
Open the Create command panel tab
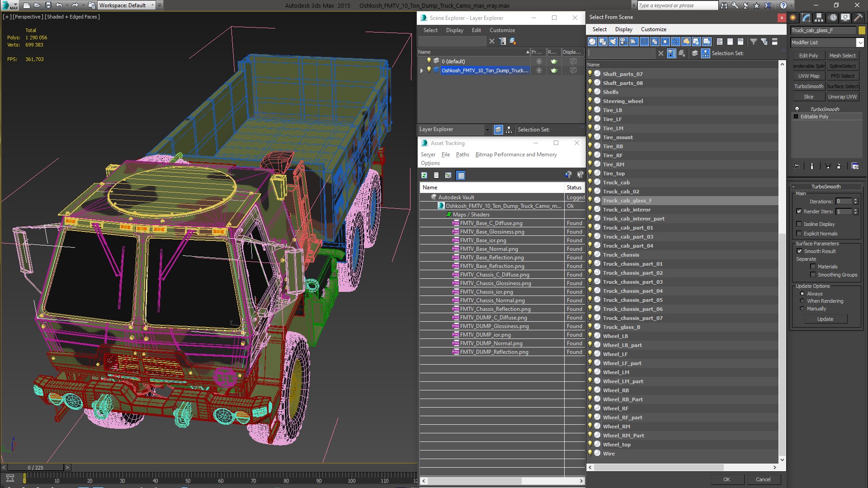(793, 18)
